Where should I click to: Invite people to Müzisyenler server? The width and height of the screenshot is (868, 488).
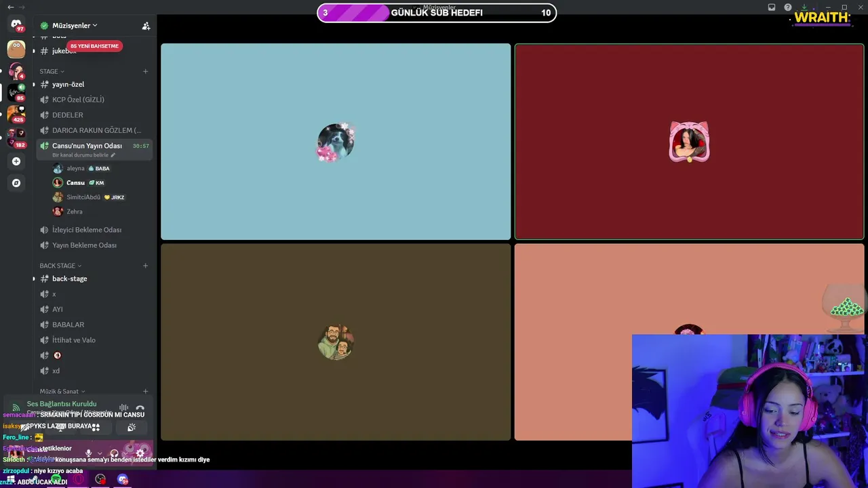pos(146,26)
